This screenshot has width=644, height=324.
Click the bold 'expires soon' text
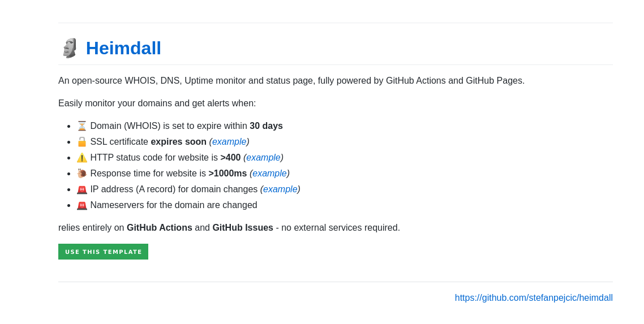tap(178, 142)
